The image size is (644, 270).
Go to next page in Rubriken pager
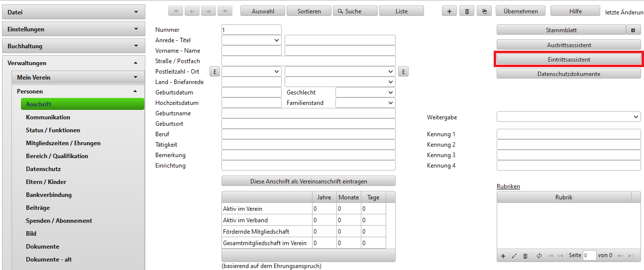[x=621, y=256]
